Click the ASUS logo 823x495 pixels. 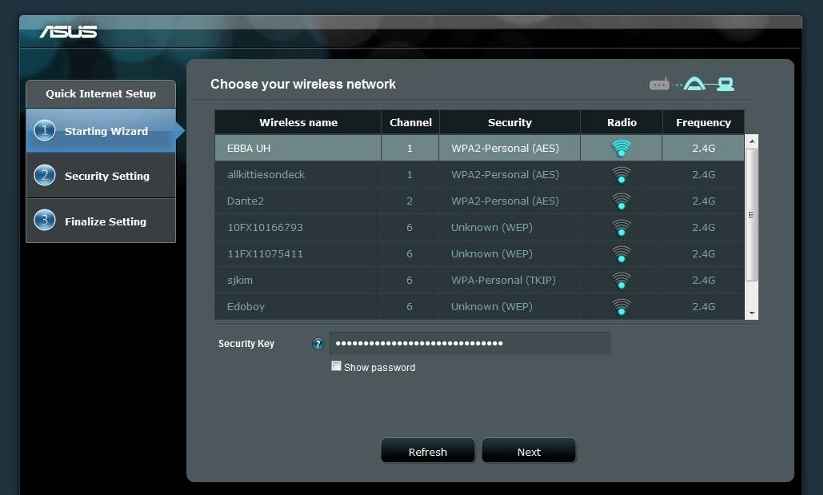point(68,32)
